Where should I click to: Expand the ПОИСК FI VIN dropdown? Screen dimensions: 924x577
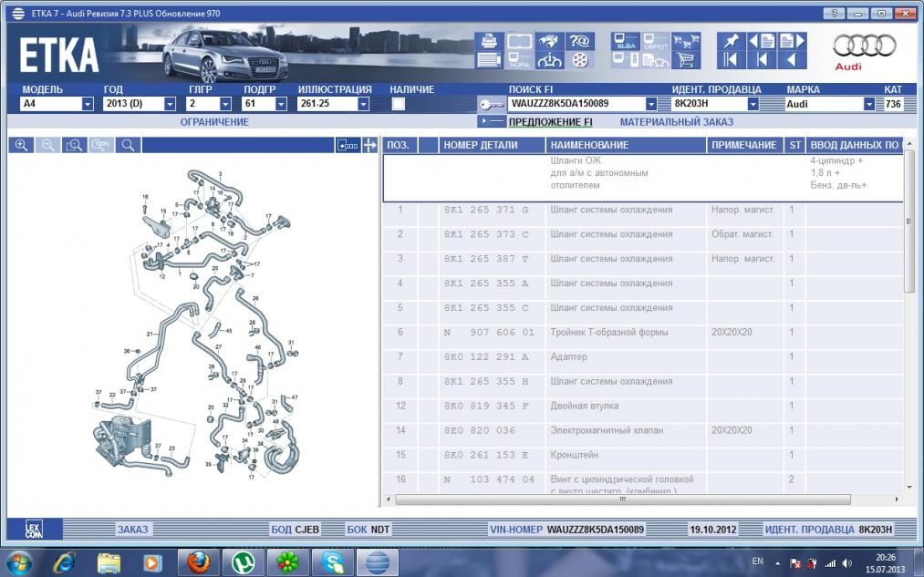click(x=651, y=104)
